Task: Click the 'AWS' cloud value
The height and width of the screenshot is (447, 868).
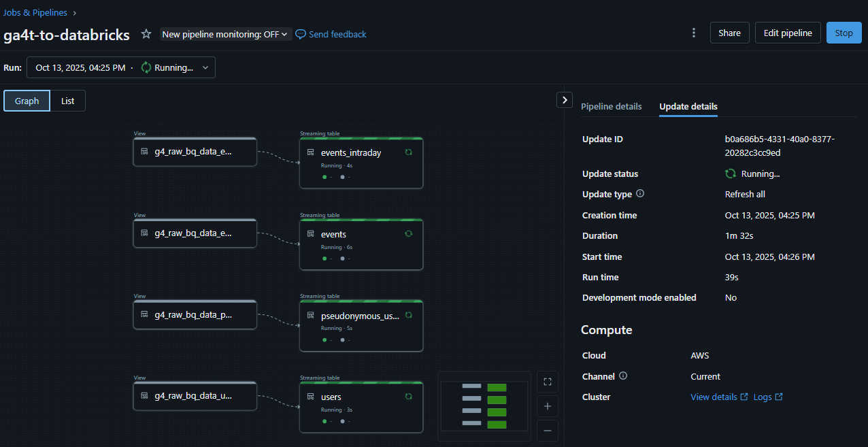Action: [x=700, y=355]
